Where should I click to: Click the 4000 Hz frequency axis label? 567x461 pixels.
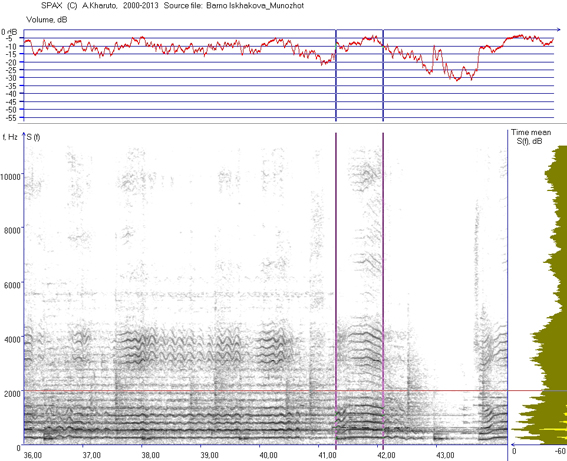pos(12,340)
